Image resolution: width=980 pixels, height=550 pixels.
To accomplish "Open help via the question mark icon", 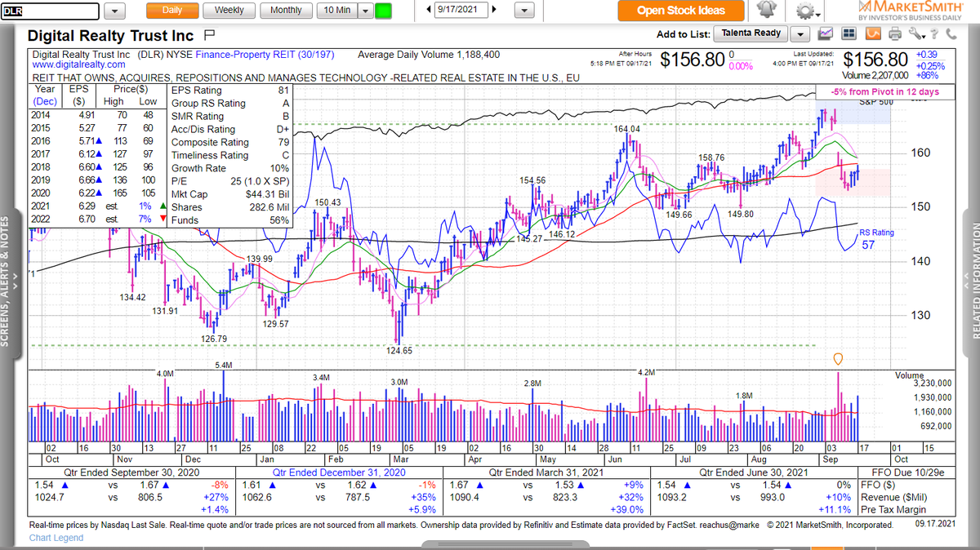I will (x=935, y=34).
